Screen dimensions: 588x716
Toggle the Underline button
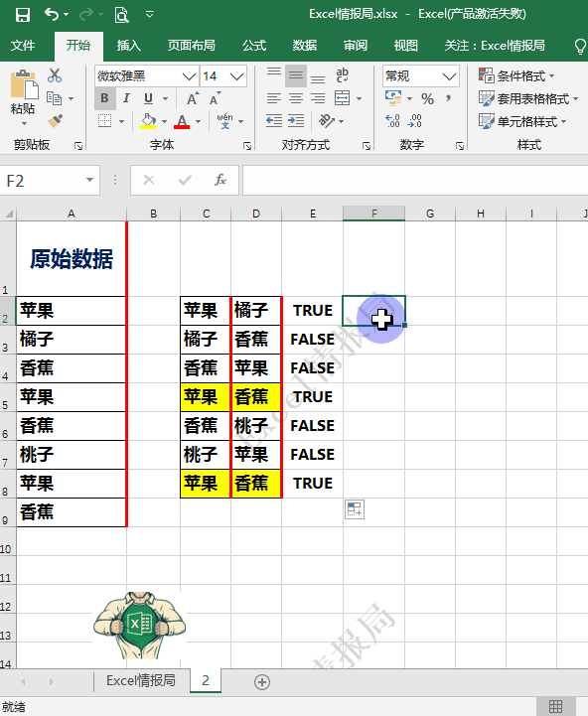pyautogui.click(x=148, y=98)
